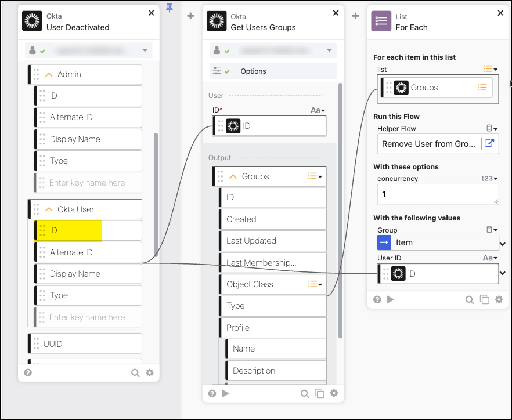Image resolution: width=512 pixels, height=420 pixels.
Task: Click the Enter key name here field under Okta User
Action: (88, 317)
